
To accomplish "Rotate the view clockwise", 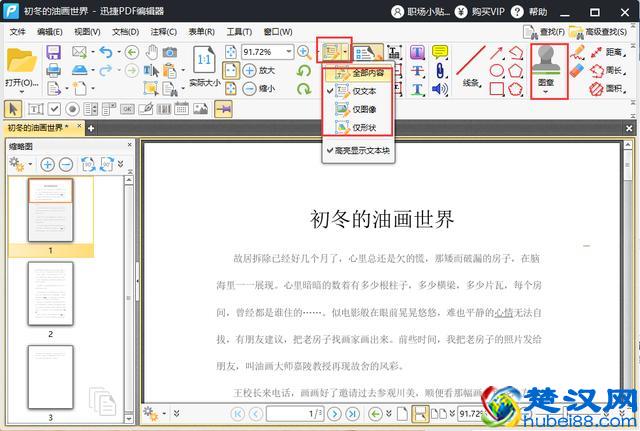I will point(304,89).
